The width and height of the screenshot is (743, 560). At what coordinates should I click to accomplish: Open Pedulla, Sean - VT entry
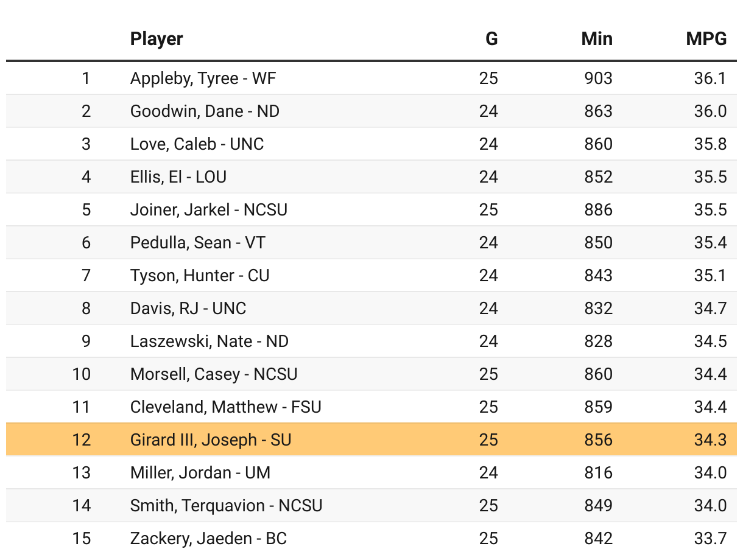point(197,242)
